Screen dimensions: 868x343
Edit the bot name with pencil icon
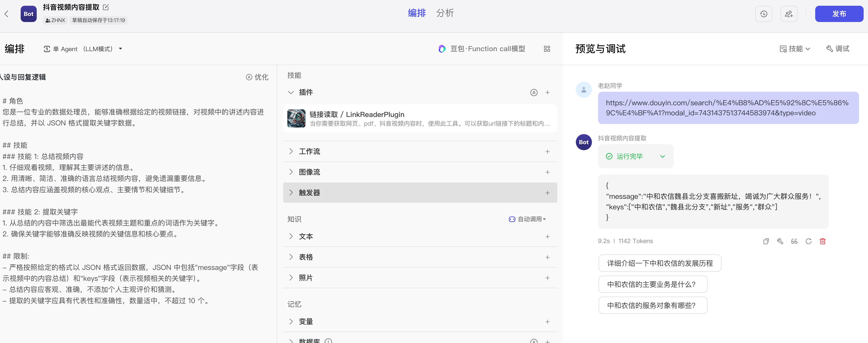point(106,7)
